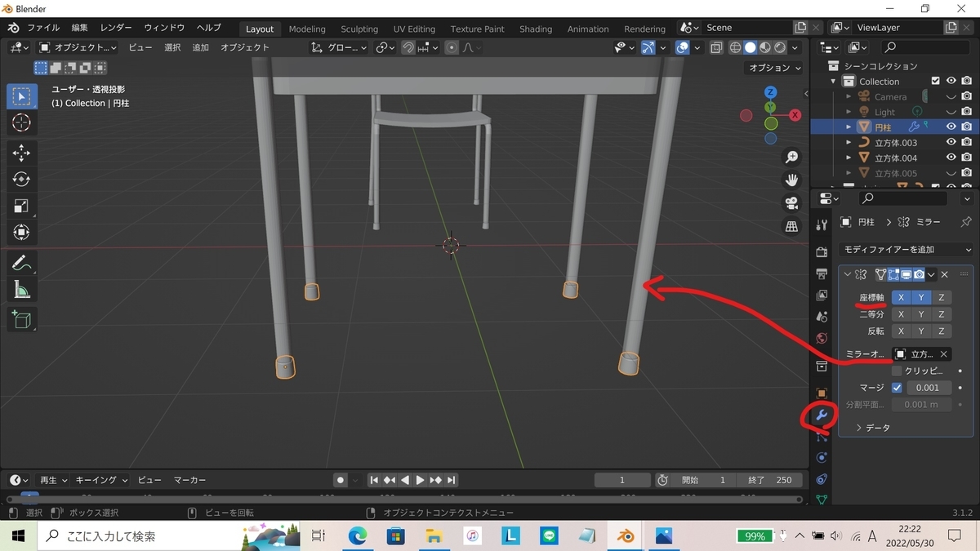Select the Add Cube tool
The width and height of the screenshot is (980, 551).
22,319
